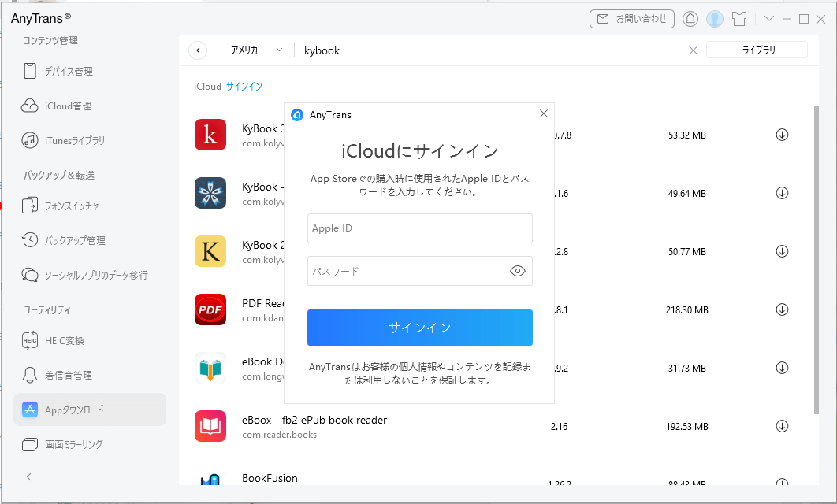Open iCloud管理 in the sidebar

tap(57, 106)
